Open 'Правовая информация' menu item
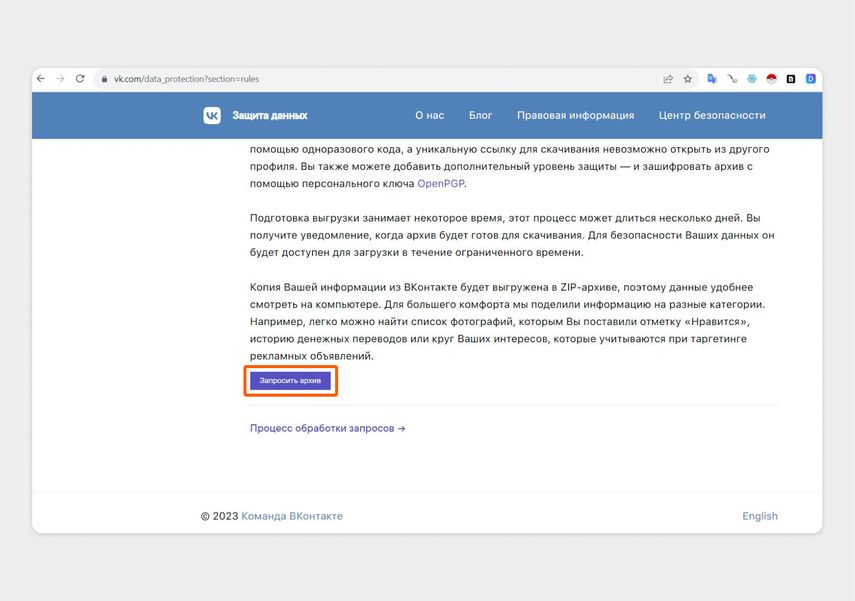This screenshot has width=855, height=601. coord(575,115)
